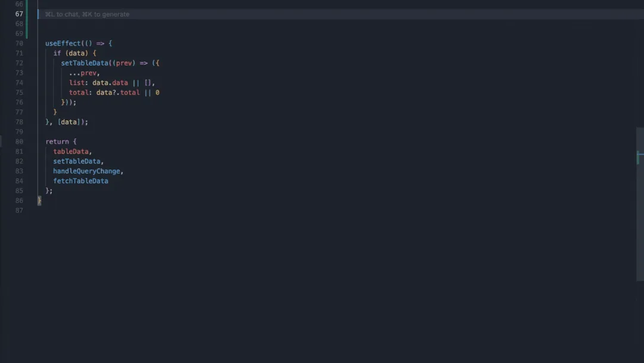Screen dimensions: 644x363
Task: Click line number 67 in the gutter
Action: point(19,14)
